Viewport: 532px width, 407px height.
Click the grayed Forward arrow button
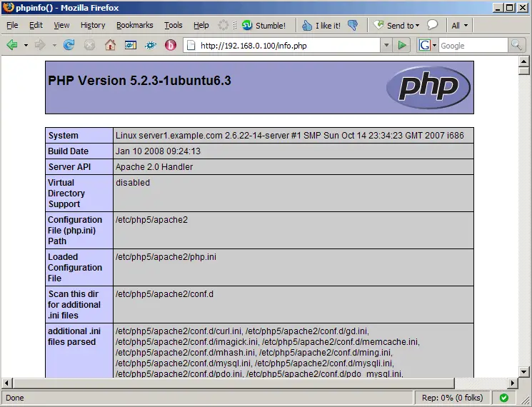40,45
